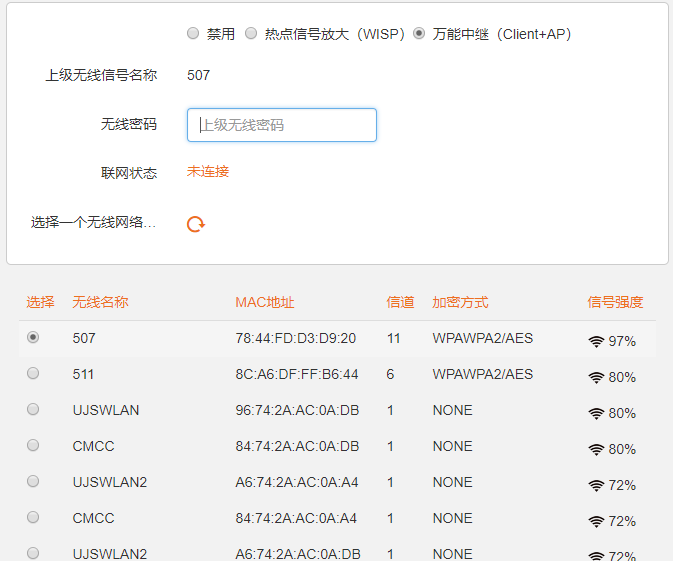673x561 pixels.
Task: Click MAC address 78:44:FD:D3:D9:20
Action: (x=295, y=339)
